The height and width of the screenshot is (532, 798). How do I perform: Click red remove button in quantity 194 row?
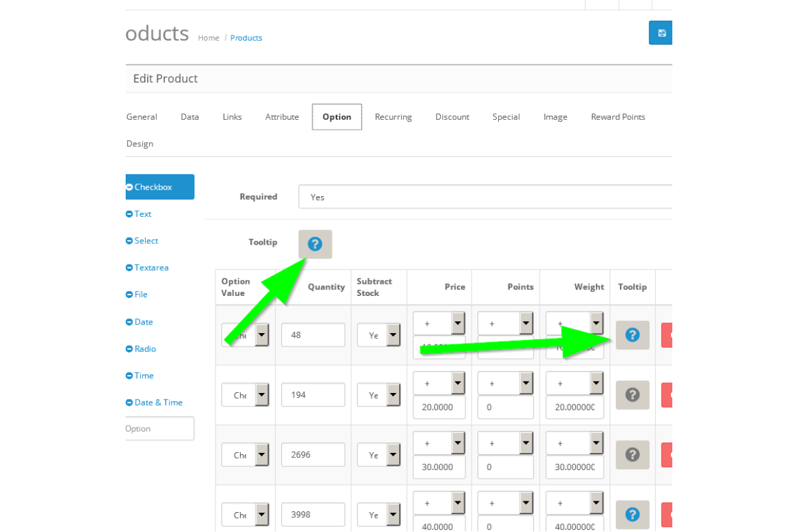(667, 395)
